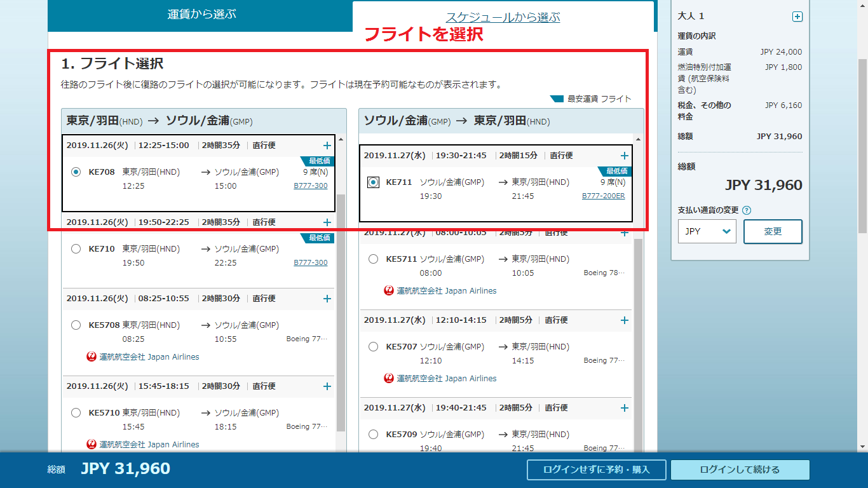Click help icon beside 支払い通貨の変更
868x488 pixels.
pyautogui.click(x=747, y=210)
